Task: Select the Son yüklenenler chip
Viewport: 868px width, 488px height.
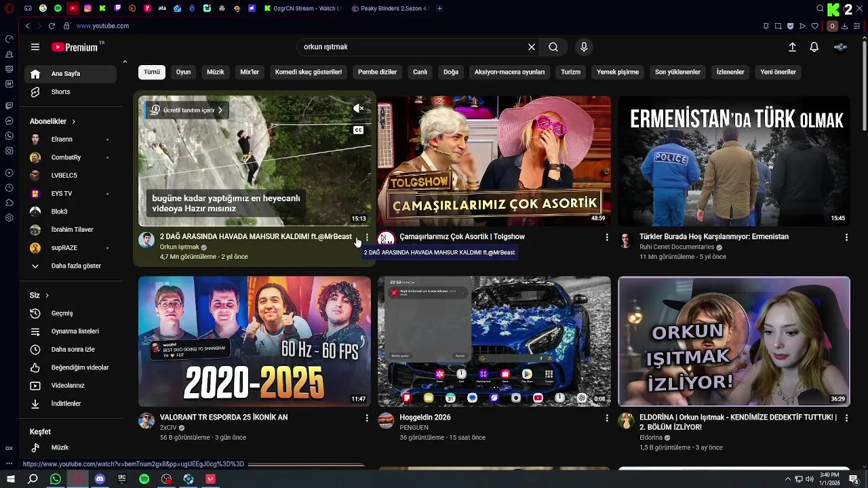Action: tap(677, 72)
